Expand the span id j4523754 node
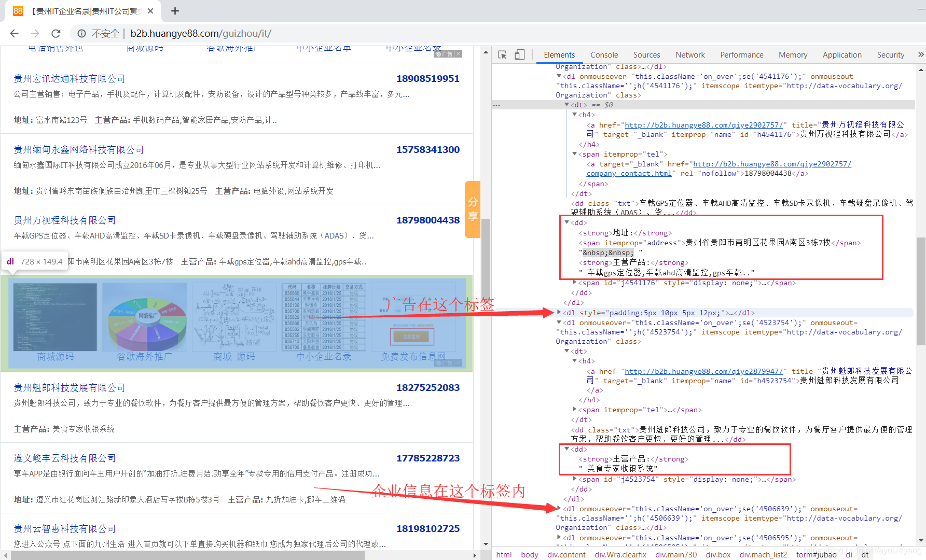Image resolution: width=926 pixels, height=560 pixels. click(574, 479)
